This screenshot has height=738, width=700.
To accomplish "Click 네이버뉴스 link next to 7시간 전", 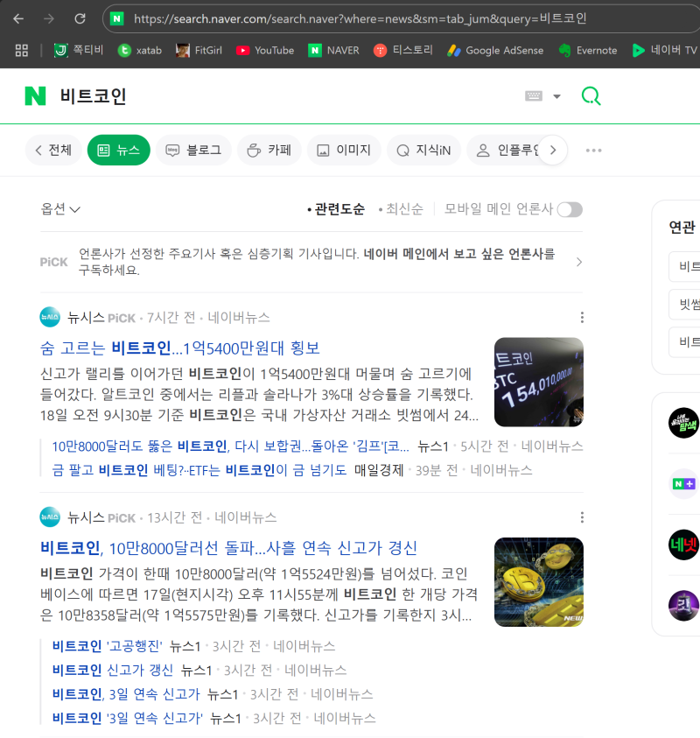I will click(x=239, y=318).
